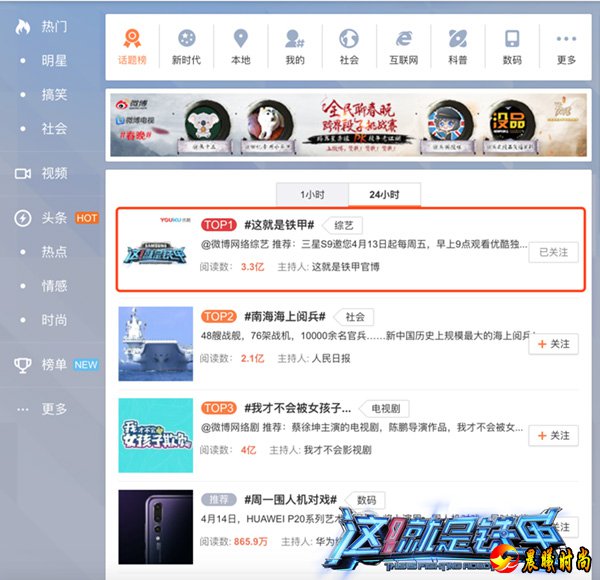Image resolution: width=600 pixels, height=580 pixels.
Task: Click read count 3.3亿
Action: (x=252, y=267)
